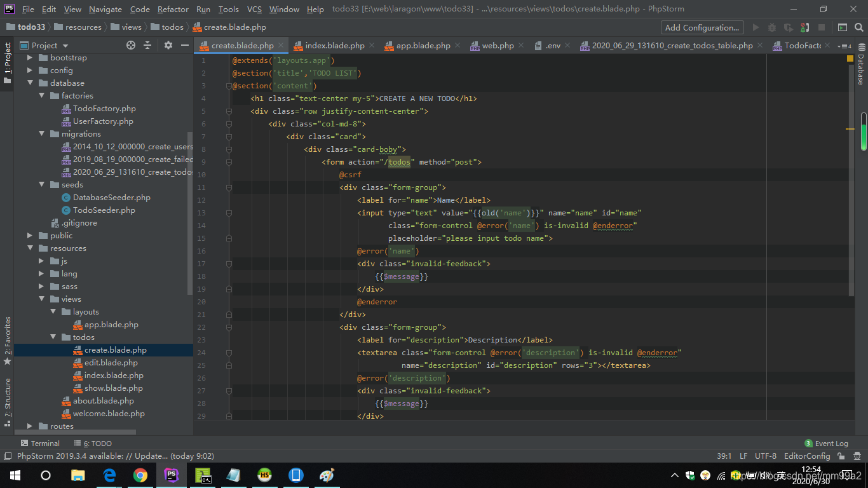The image size is (868, 488).
Task: Open the Refactor menu
Action: coord(173,10)
